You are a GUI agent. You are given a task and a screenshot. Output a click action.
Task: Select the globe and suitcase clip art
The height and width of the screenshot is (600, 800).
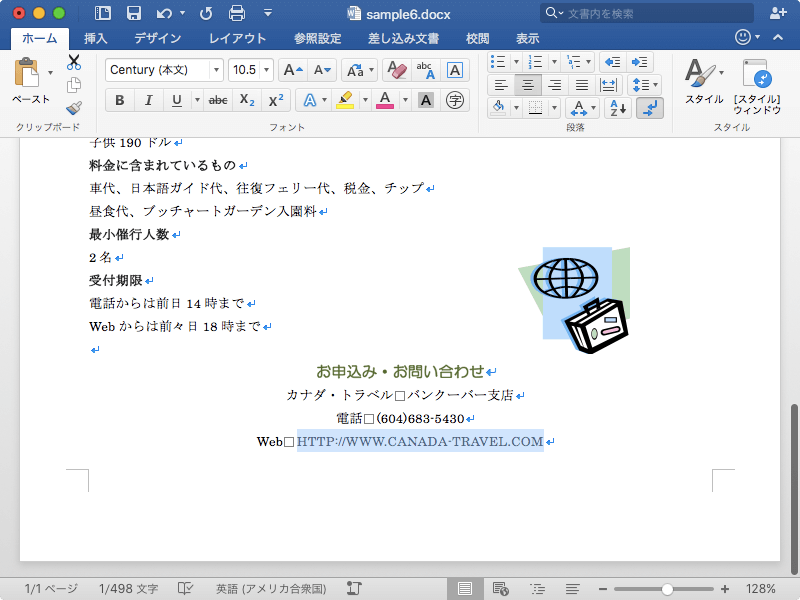(x=574, y=300)
